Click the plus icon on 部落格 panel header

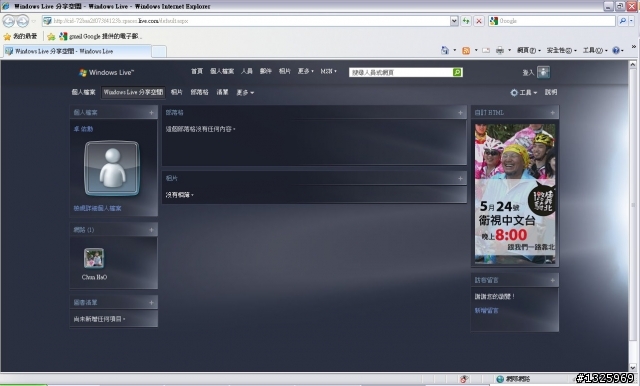coord(460,113)
